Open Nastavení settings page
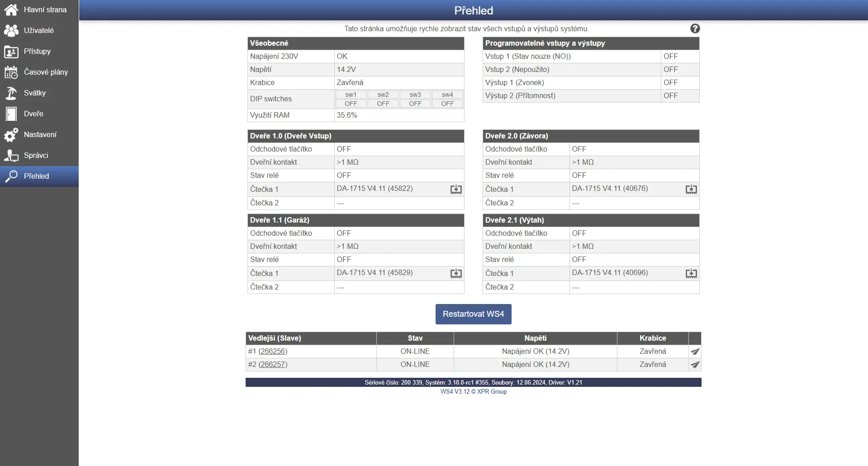Screen dimensions: 868x466 [39, 134]
